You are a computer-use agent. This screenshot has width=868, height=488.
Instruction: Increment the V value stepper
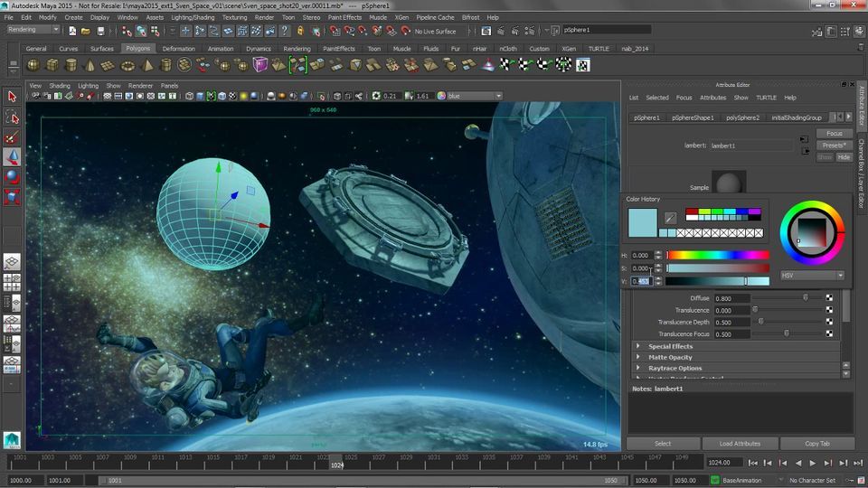(x=658, y=279)
